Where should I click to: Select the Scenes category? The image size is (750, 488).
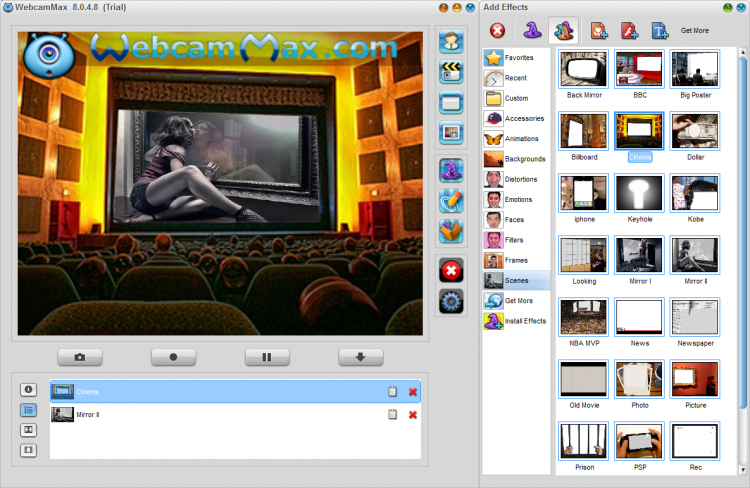(516, 280)
